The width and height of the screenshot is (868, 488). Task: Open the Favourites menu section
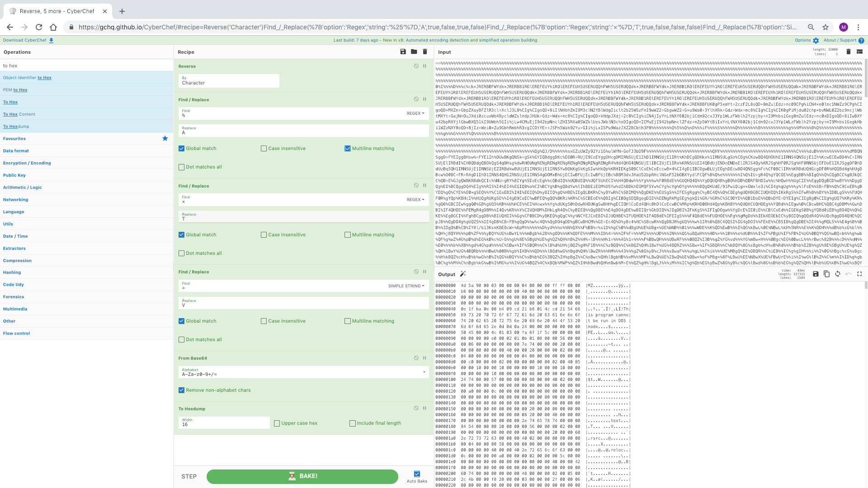pos(14,138)
